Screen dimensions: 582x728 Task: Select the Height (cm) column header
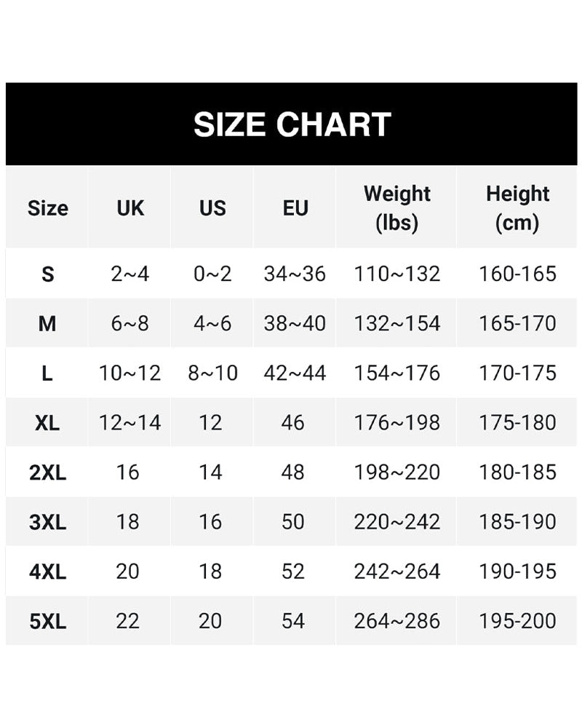pos(517,208)
